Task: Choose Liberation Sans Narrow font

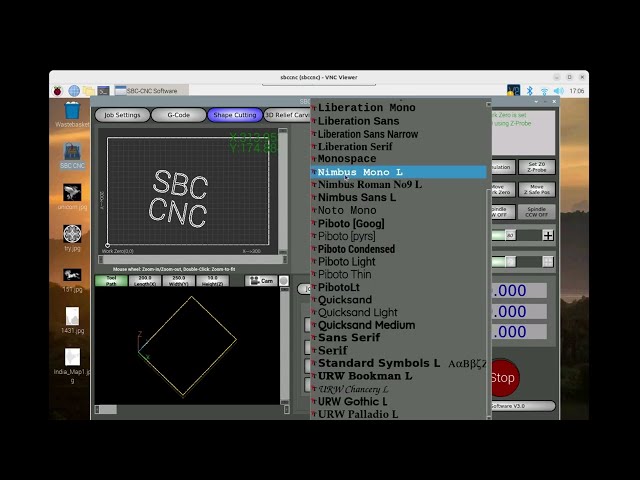Action: 398,134
